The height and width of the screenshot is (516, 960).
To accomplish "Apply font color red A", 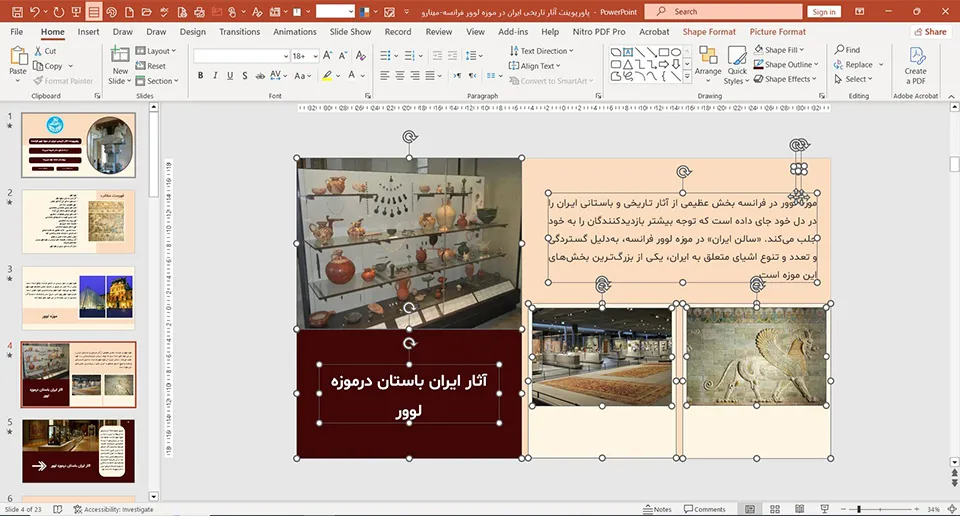I will tap(351, 75).
